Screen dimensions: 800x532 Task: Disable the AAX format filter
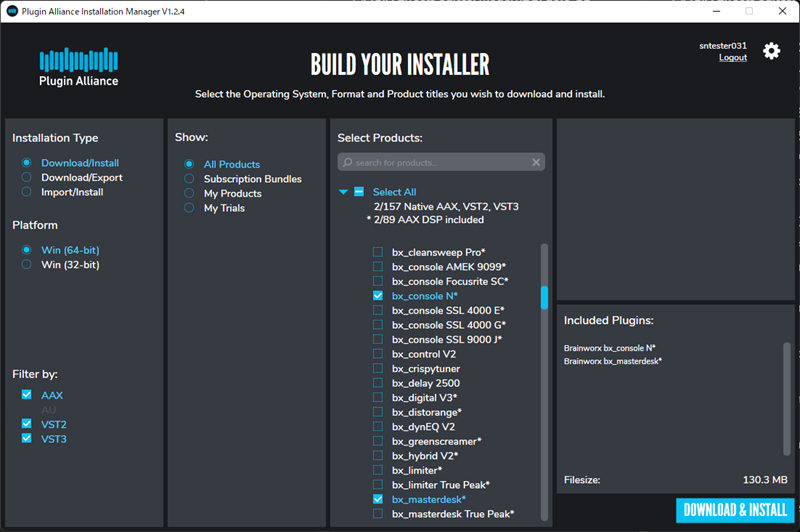27,395
